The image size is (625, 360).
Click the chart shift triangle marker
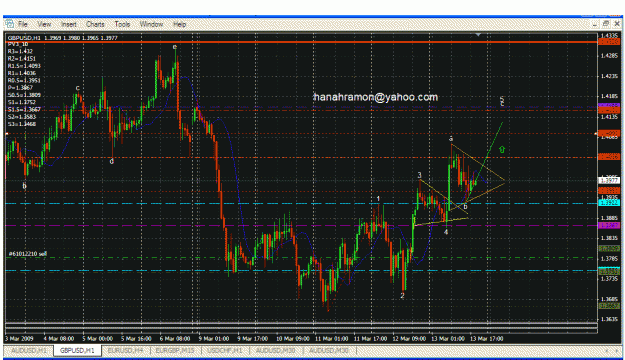pos(478,35)
